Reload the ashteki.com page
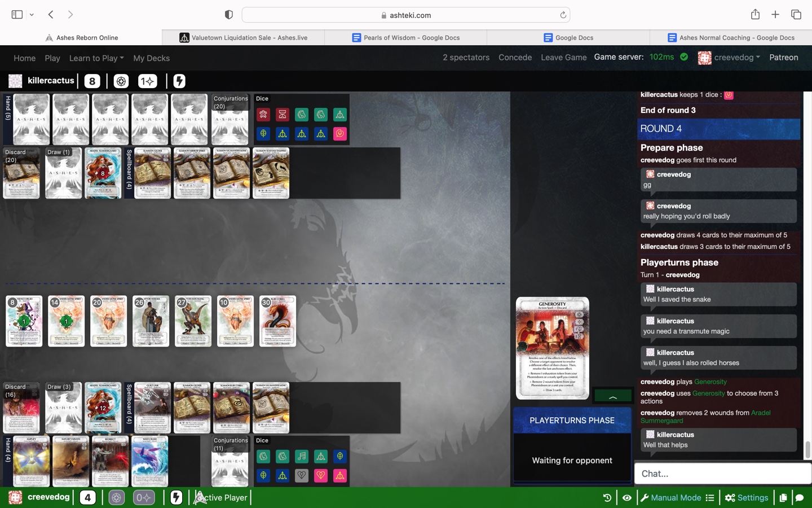The image size is (812, 508). (x=563, y=15)
